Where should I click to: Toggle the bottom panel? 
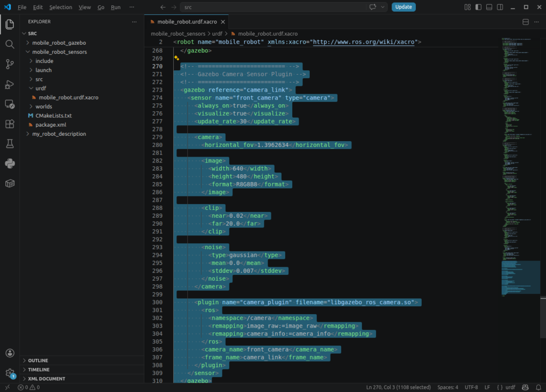489,7
